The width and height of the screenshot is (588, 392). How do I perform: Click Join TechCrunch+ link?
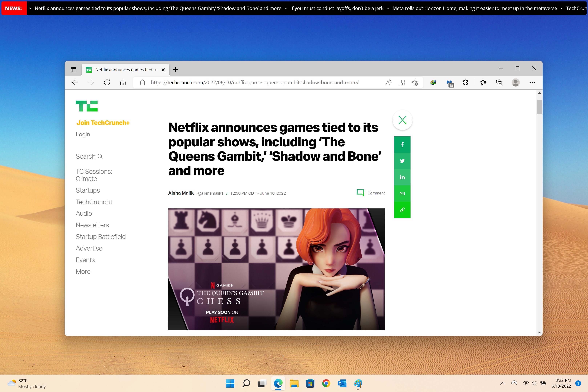click(x=103, y=123)
